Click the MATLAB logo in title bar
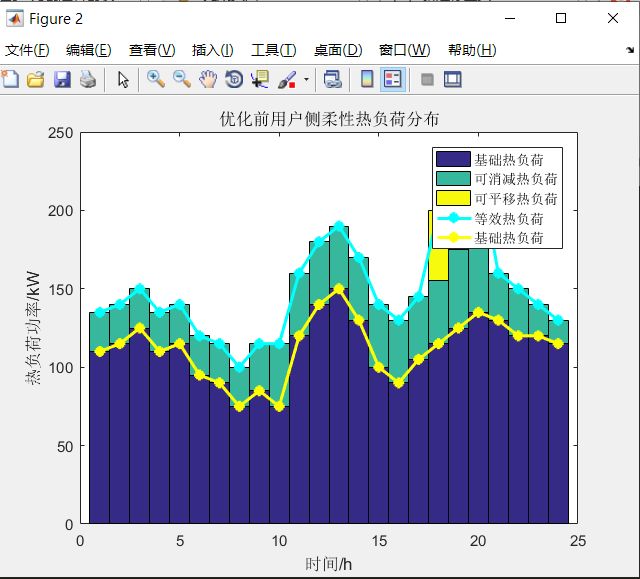640x579 pixels. [15, 19]
